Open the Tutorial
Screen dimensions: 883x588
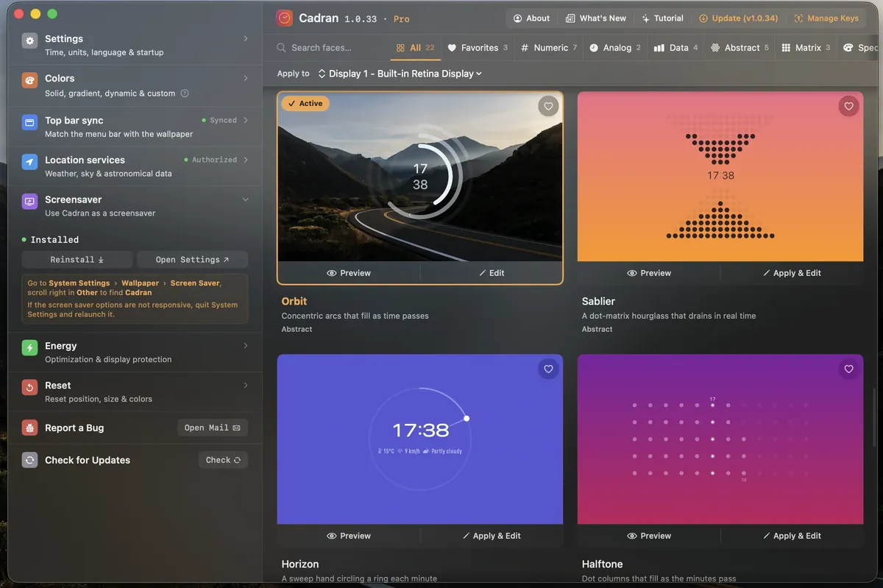click(662, 18)
